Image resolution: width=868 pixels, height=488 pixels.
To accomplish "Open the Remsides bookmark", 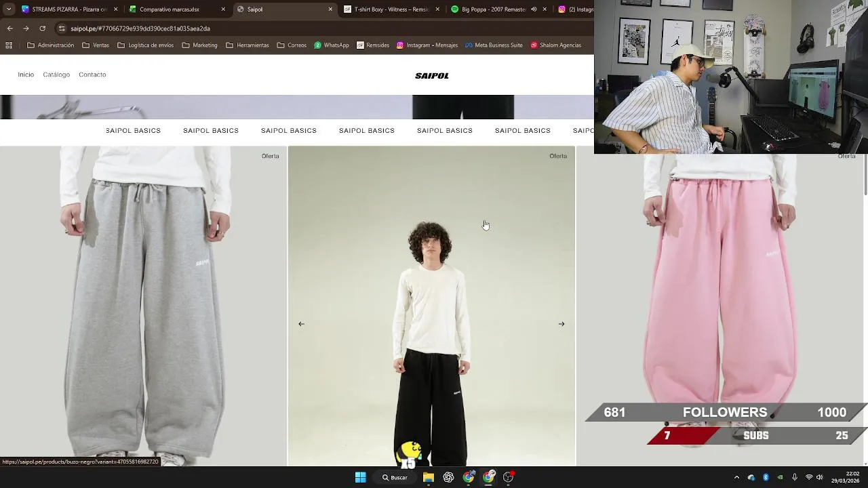I will click(x=372, y=45).
